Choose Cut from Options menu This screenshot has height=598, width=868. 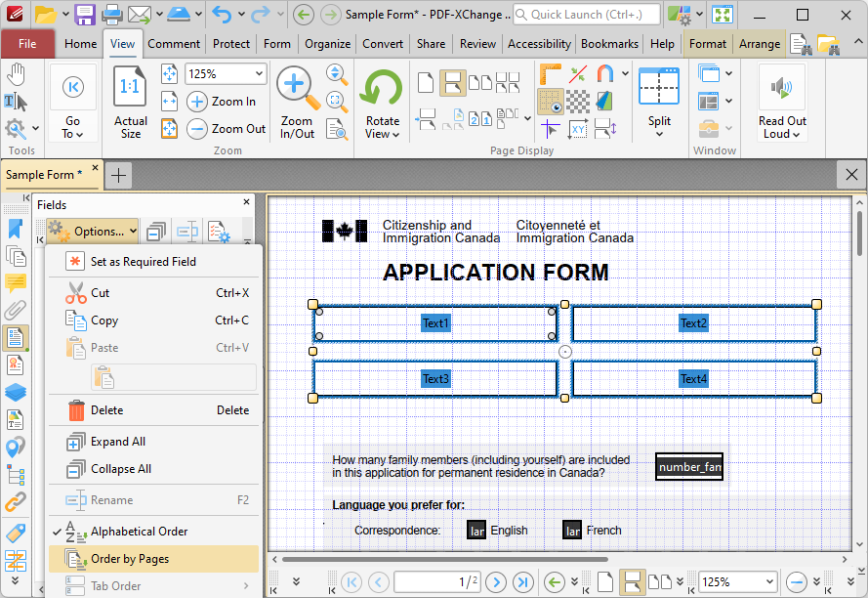click(x=153, y=292)
